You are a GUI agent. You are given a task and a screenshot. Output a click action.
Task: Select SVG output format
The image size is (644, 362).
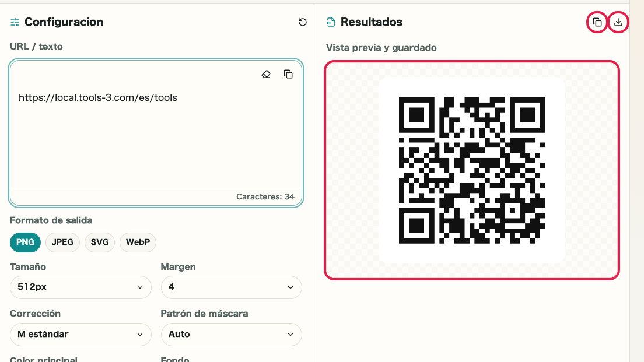click(99, 242)
